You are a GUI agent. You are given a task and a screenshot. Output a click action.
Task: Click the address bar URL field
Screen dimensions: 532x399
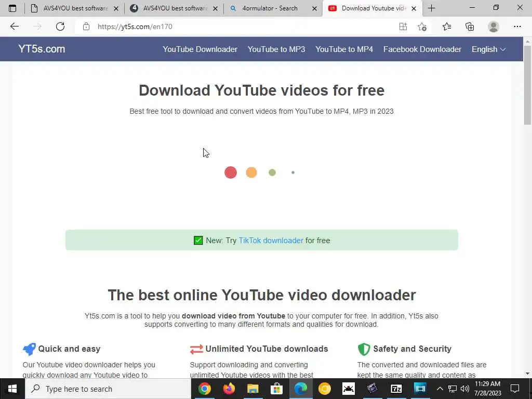click(x=237, y=26)
